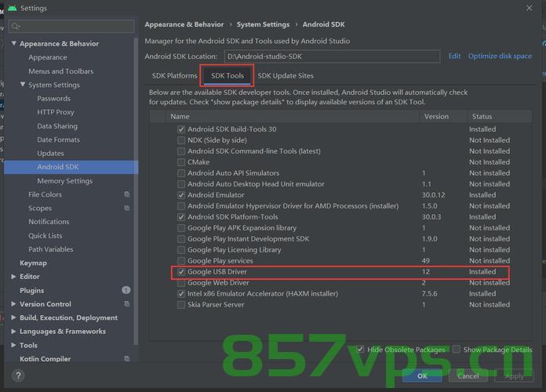Screen dimensions: 546x392
Task: Select HTTP Proxy settings
Action: tap(56, 112)
